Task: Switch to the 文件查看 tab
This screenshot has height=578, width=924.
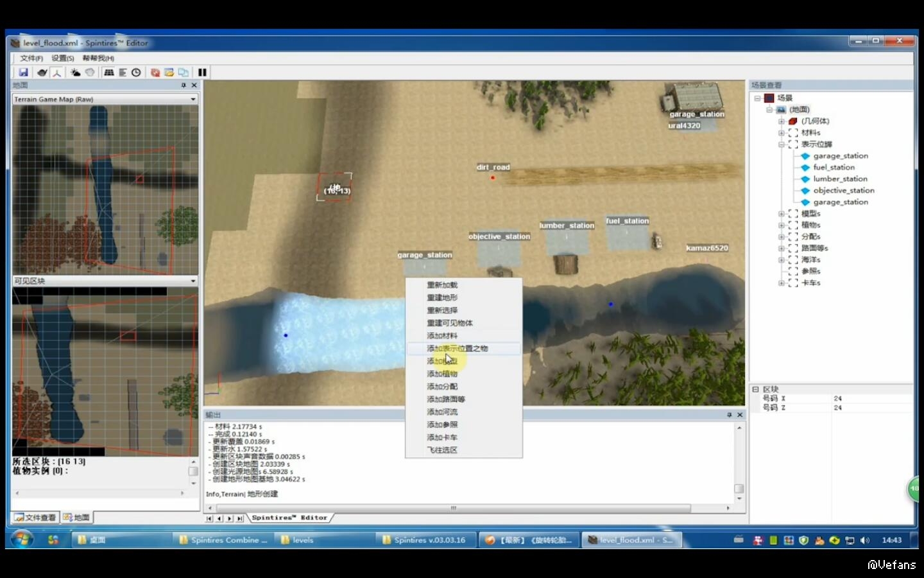Action: click(35, 518)
